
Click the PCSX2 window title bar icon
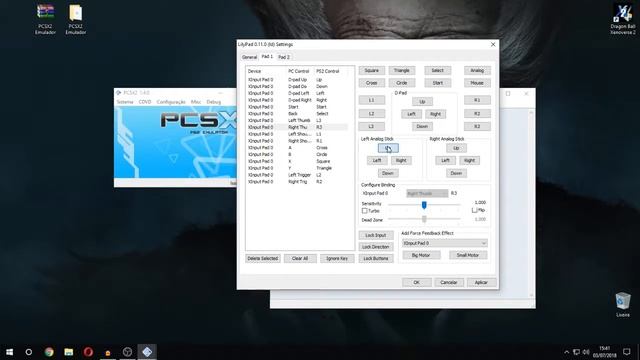[x=118, y=93]
